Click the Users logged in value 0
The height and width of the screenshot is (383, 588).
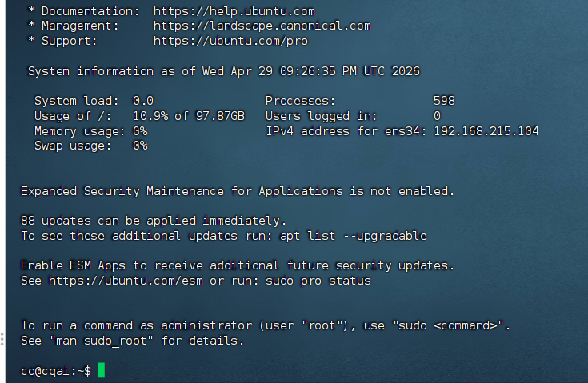pyautogui.click(x=437, y=116)
